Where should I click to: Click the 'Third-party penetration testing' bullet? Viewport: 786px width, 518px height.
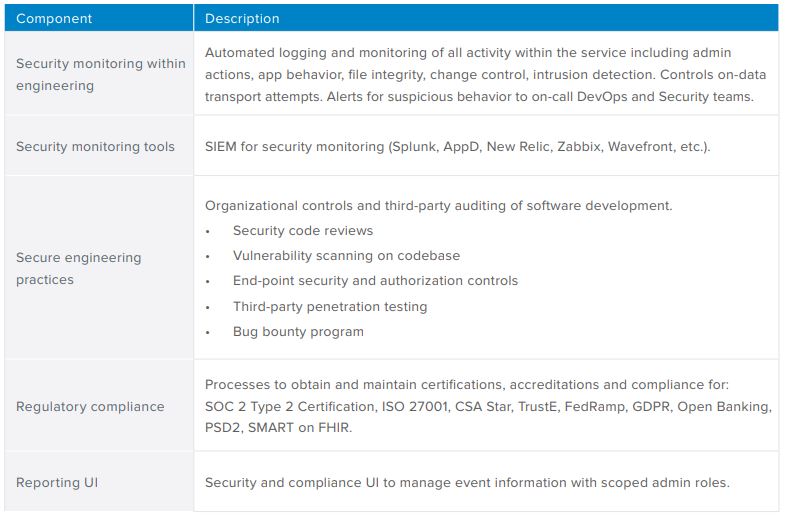pyautogui.click(x=330, y=306)
